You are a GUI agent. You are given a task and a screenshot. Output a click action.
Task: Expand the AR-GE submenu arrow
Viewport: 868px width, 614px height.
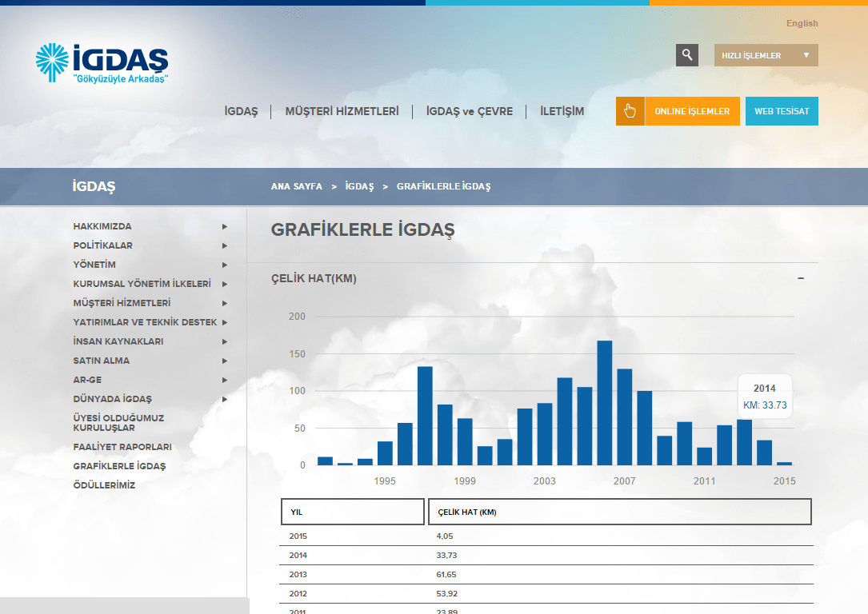[225, 380]
